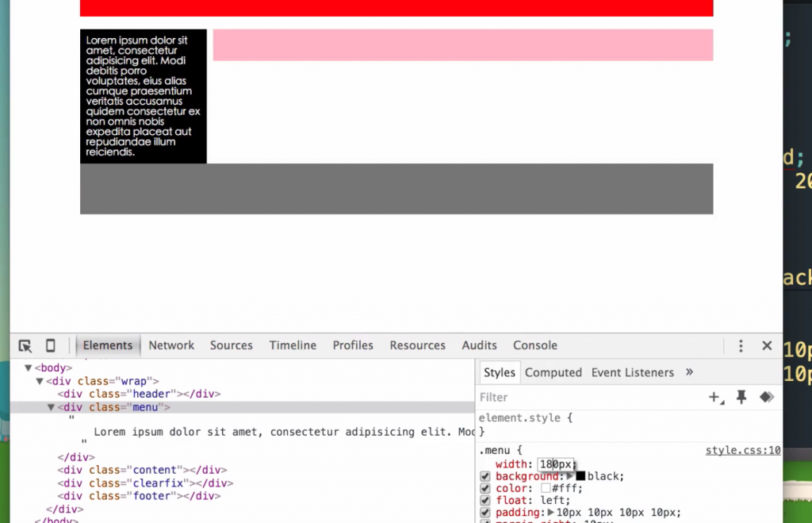
Task: Open the Timeline tab
Action: coord(293,346)
